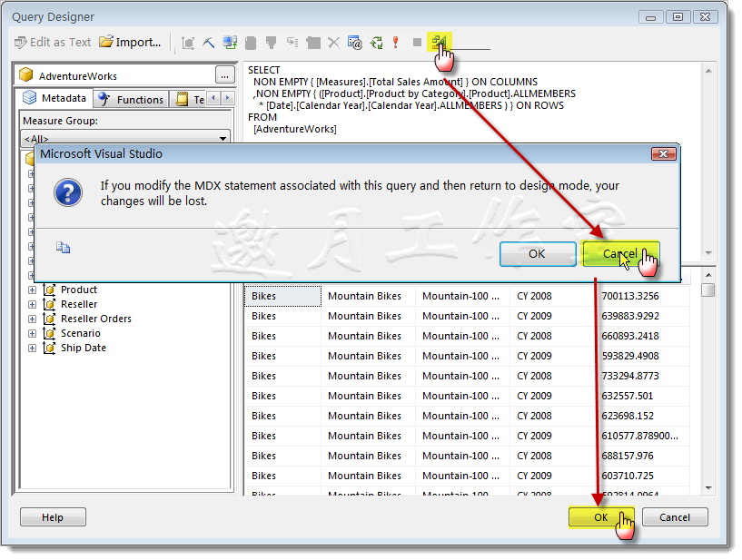The height and width of the screenshot is (560, 742).
Task: Click the Ship Date dimension icon
Action: pos(49,349)
